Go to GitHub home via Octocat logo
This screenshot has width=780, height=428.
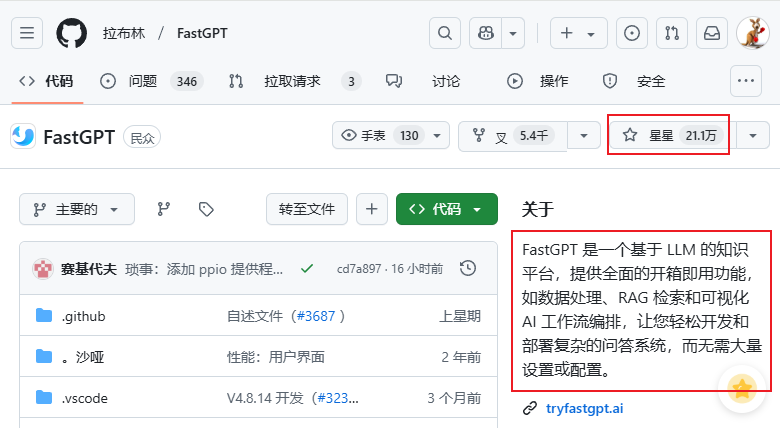tap(72, 33)
